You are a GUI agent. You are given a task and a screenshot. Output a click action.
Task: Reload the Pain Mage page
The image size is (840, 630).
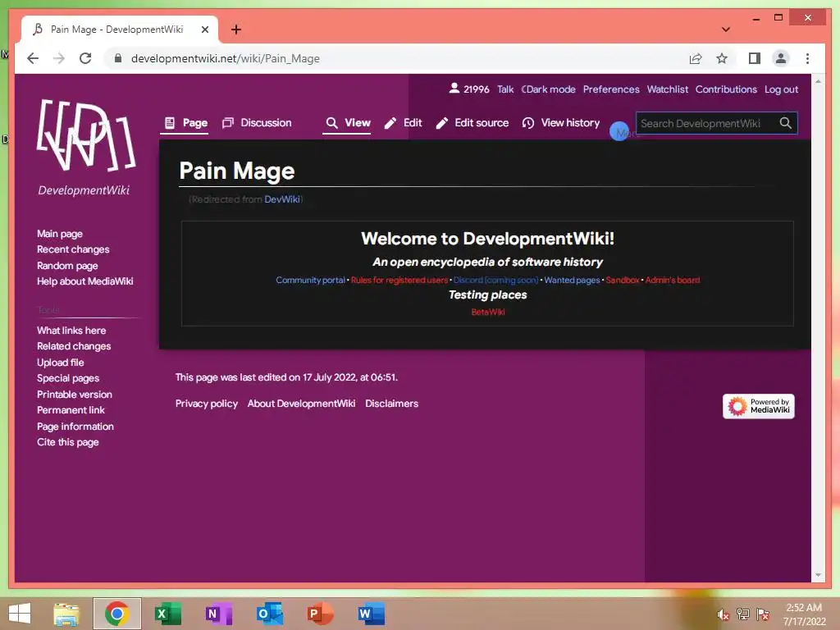click(85, 58)
